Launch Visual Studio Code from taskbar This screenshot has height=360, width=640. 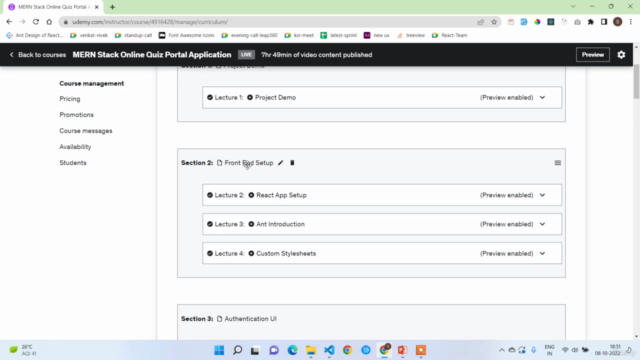[x=329, y=350]
